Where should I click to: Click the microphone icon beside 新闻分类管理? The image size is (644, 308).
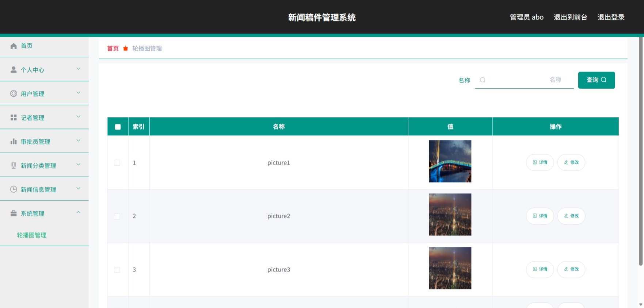(14, 165)
